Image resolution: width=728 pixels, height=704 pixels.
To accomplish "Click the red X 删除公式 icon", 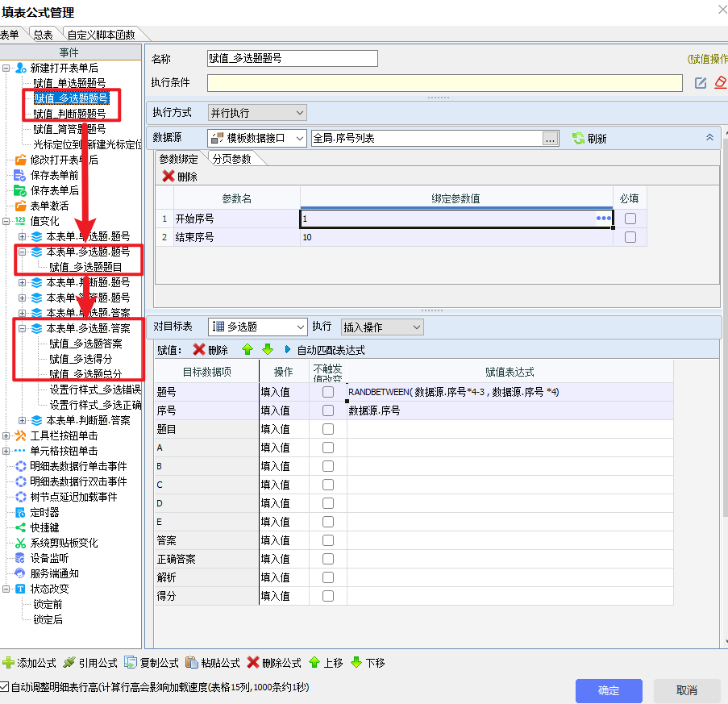I will (252, 663).
